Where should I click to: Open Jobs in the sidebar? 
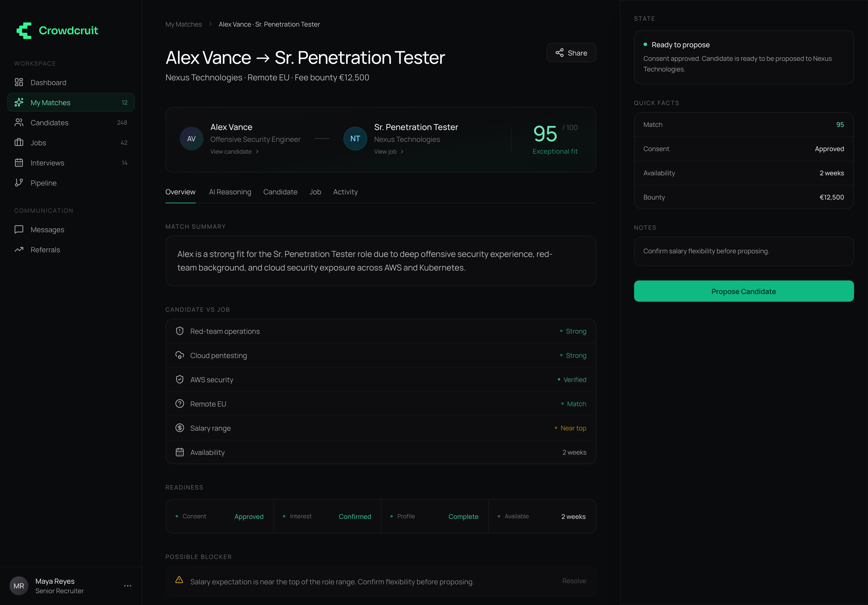coord(71,142)
